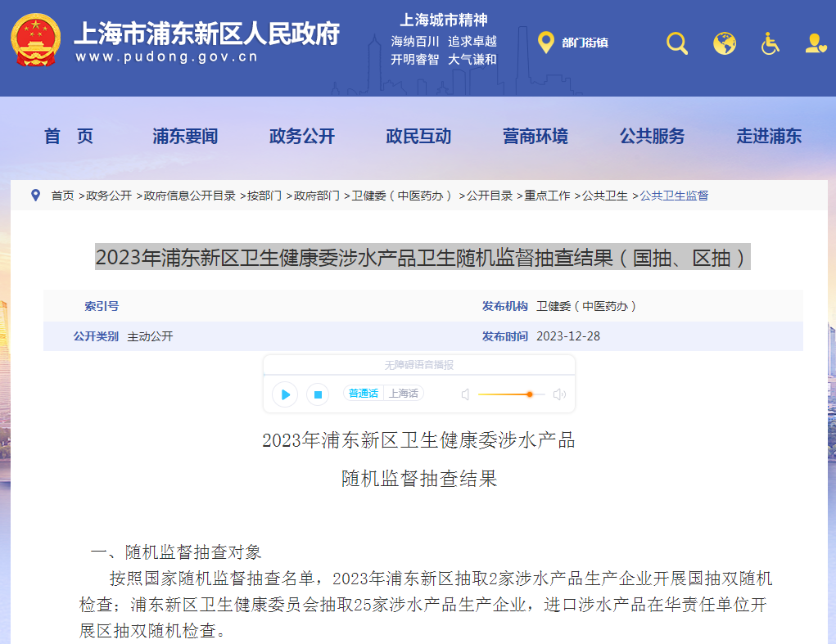Viewport: 836px width, 644px height.
Task: Click breadcrumb link 重点工作
Action: point(547,196)
